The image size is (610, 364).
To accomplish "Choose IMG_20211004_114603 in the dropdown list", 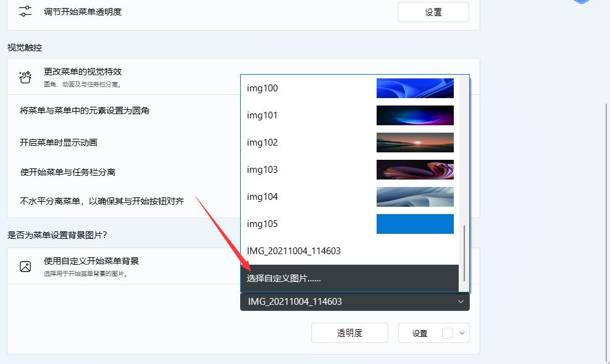I will pos(349,251).
